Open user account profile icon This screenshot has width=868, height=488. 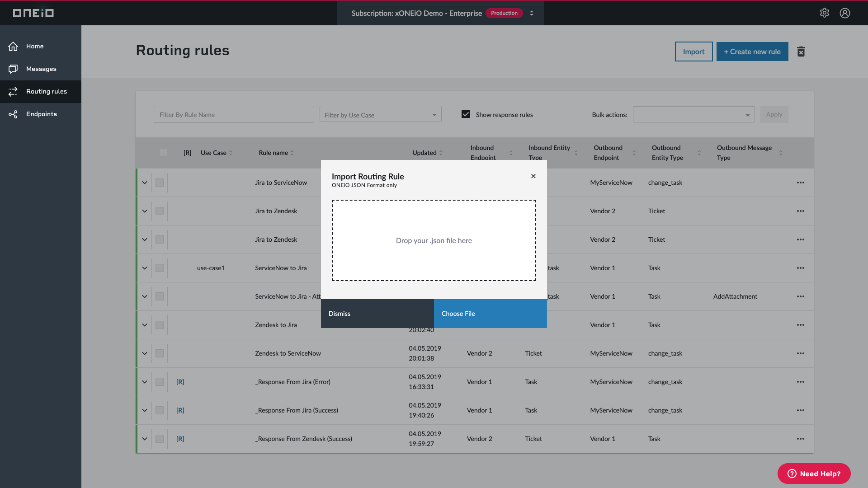[x=845, y=13]
